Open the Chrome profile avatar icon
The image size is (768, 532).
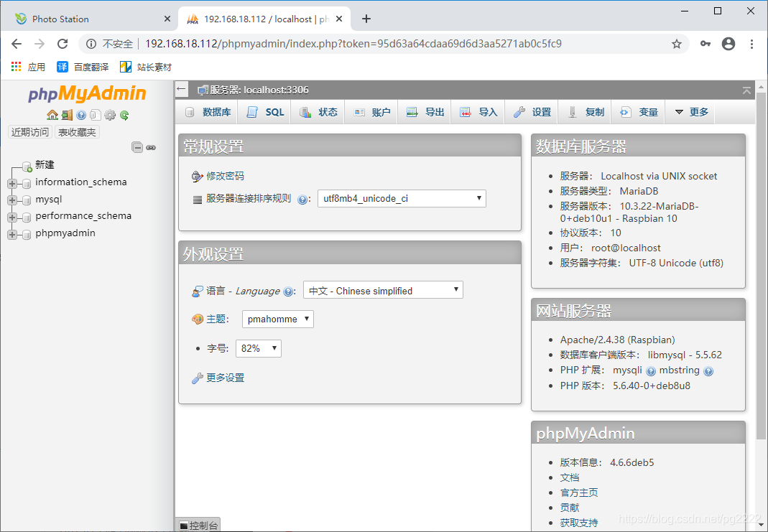click(x=728, y=44)
